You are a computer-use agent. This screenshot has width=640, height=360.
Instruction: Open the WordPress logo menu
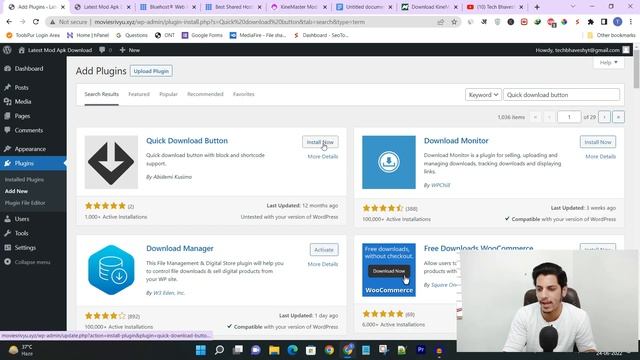click(7, 50)
